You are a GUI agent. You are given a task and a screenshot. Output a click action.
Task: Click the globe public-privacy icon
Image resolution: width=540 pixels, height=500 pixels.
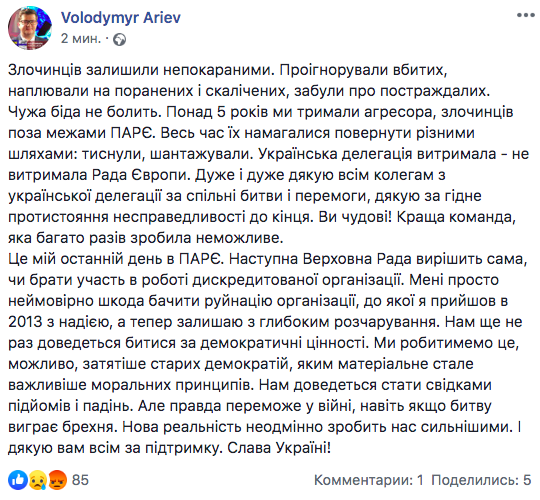click(120, 40)
